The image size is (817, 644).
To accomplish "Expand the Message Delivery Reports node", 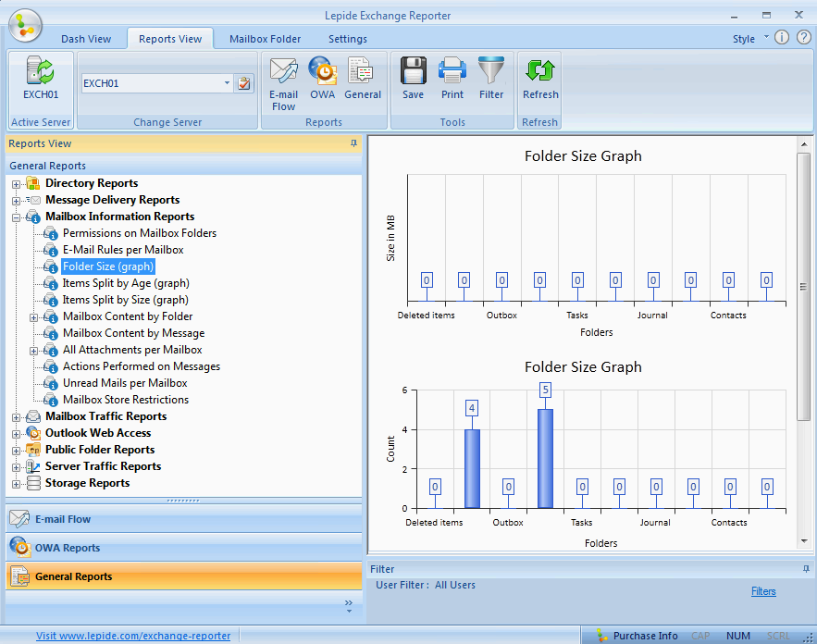I will click(x=16, y=201).
